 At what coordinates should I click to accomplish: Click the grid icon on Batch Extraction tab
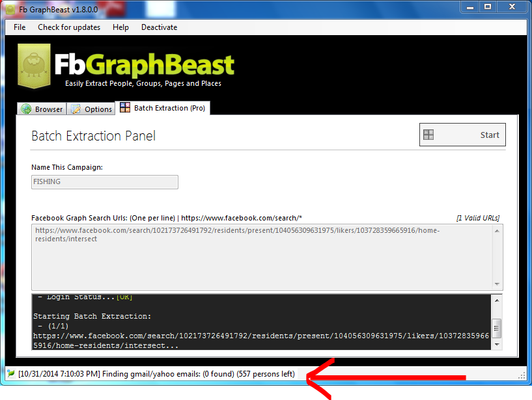click(x=125, y=107)
